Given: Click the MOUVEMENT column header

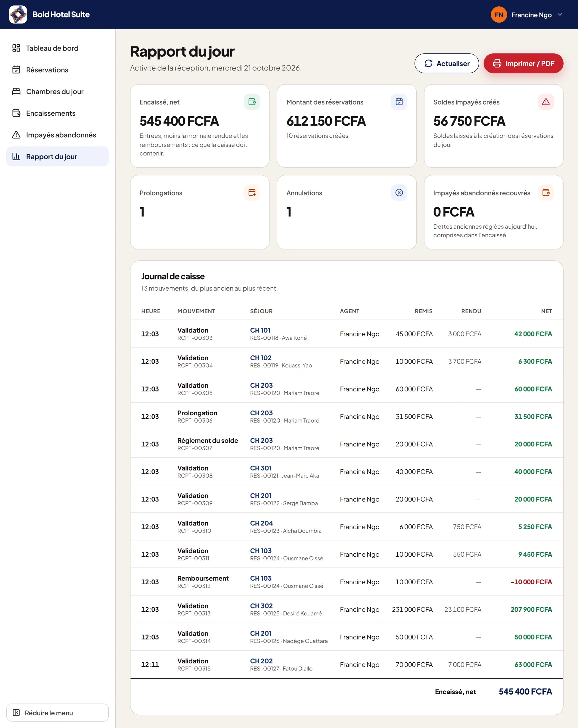Looking at the screenshot, I should 196,311.
